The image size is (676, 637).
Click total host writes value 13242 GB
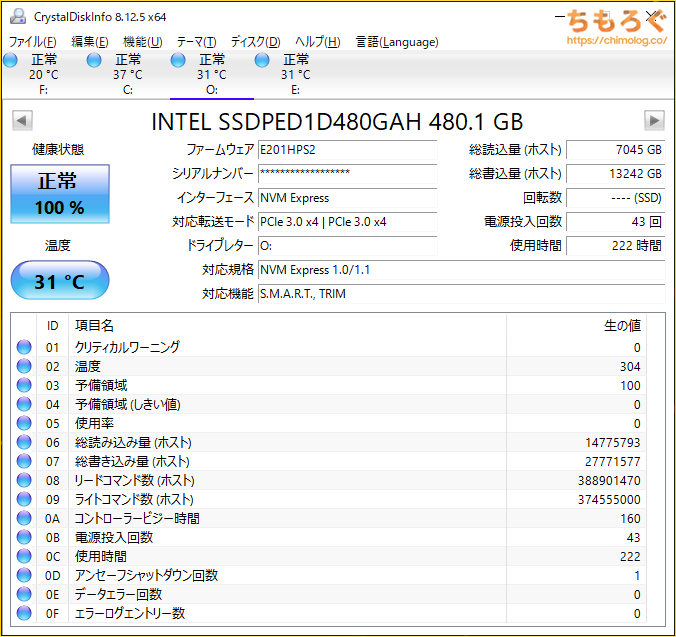pyautogui.click(x=616, y=174)
